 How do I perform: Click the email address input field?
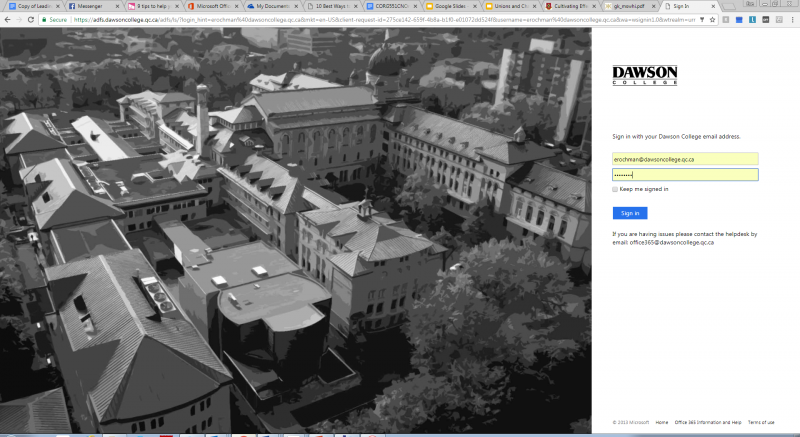click(x=685, y=159)
